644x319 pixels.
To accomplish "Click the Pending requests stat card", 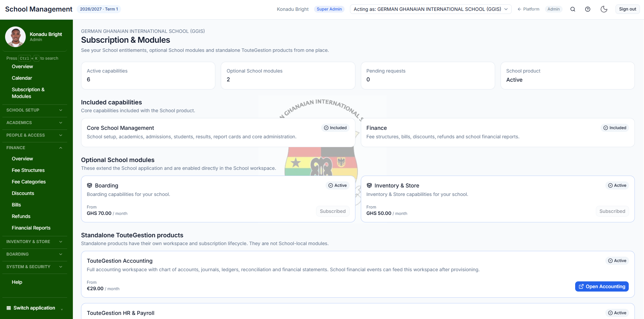I will (428, 76).
